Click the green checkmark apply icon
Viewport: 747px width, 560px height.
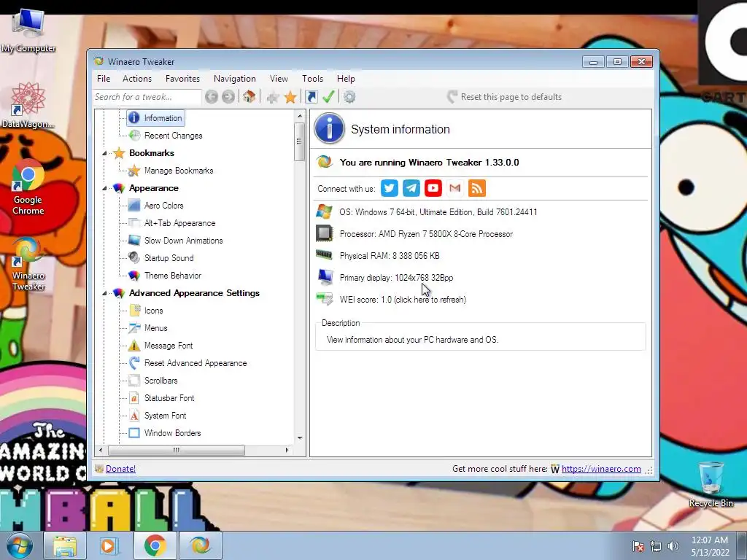(x=329, y=97)
